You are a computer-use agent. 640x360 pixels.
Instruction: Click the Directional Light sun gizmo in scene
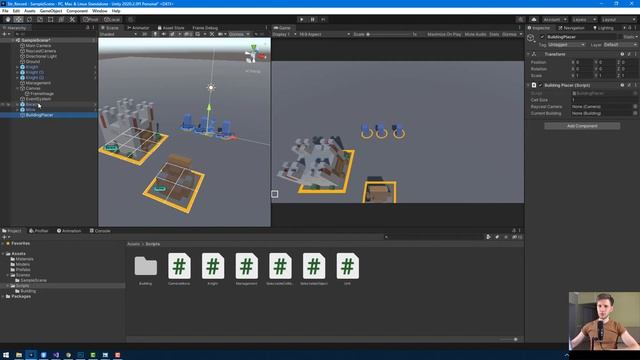211,87
